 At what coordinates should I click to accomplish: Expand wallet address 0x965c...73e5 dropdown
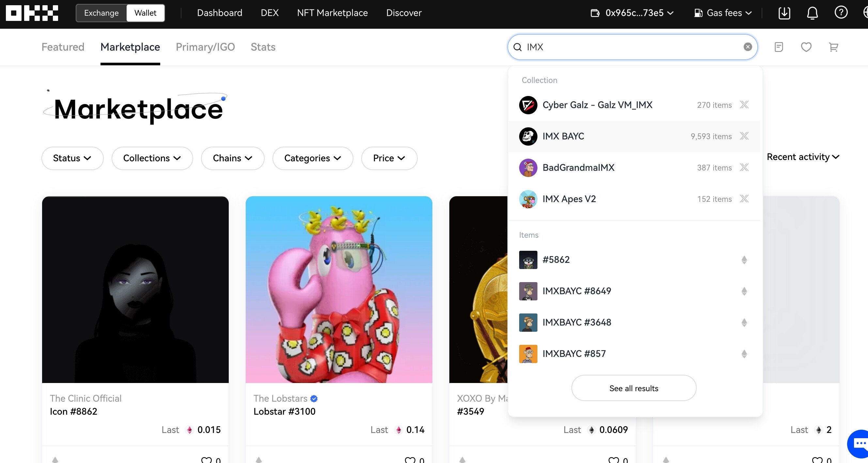pyautogui.click(x=632, y=13)
